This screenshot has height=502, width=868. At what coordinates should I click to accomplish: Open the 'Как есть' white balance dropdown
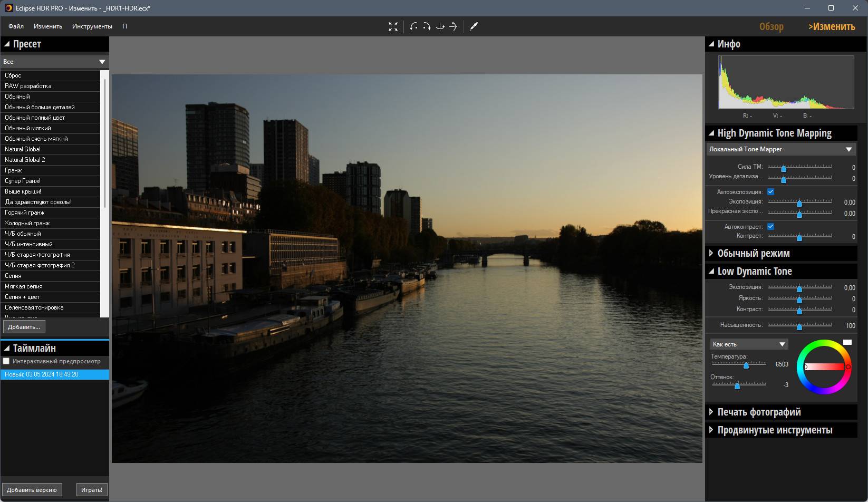[748, 344]
